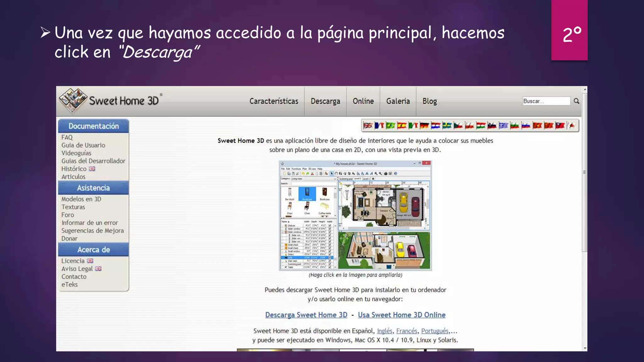Click the English flag beside Histórico

click(92, 169)
